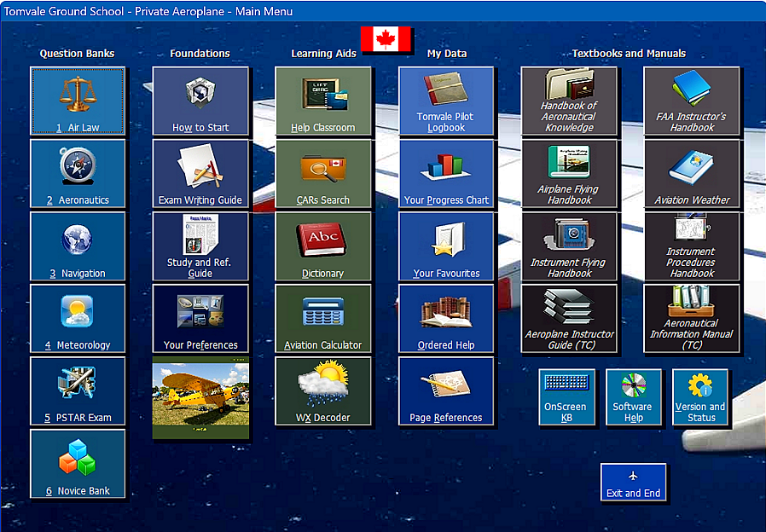The width and height of the screenshot is (766, 532).
Task: Open the WX Decoder
Action: tap(323, 390)
